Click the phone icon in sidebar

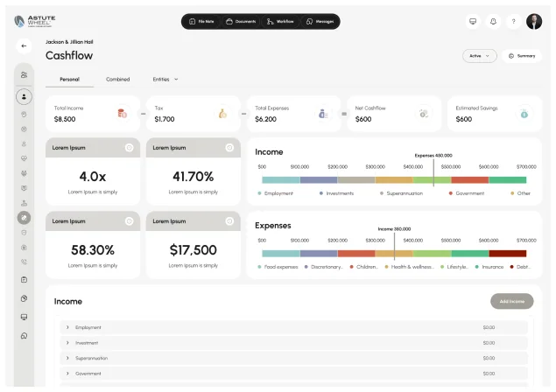pyautogui.click(x=24, y=262)
